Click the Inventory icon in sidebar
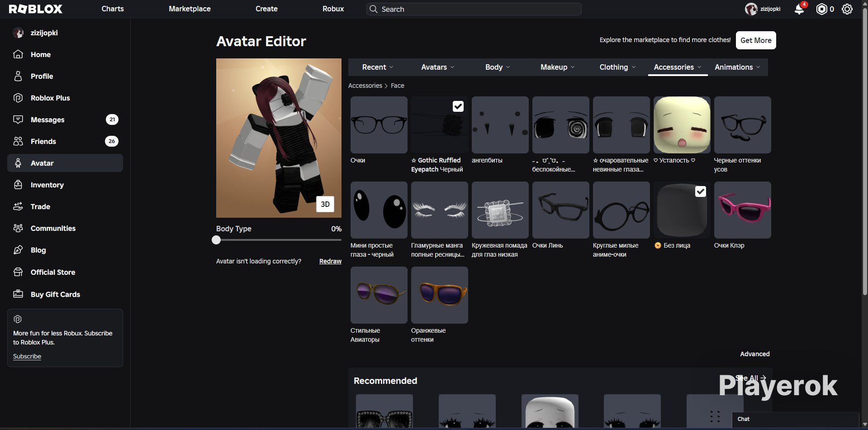Viewport: 868px width, 430px height. pos(18,185)
